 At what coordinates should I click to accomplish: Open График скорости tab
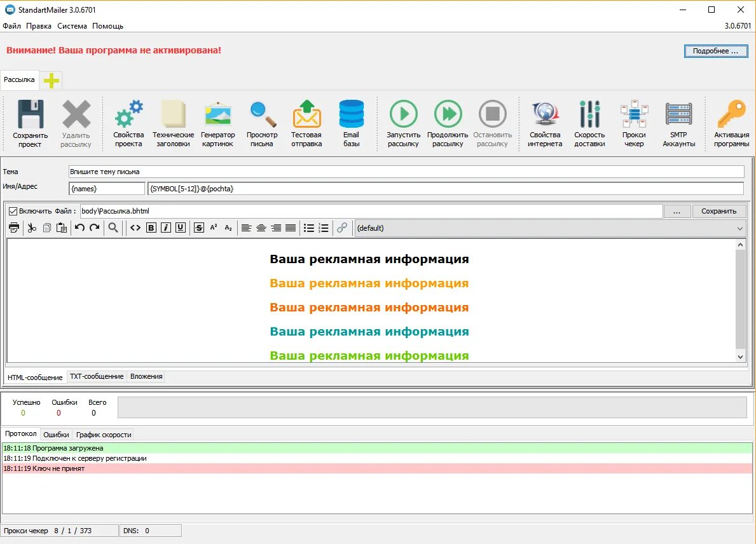tap(104, 435)
